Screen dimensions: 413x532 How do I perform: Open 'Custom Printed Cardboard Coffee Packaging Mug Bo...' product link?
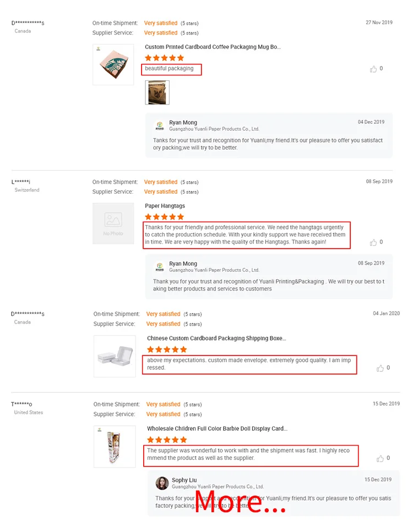point(213,47)
